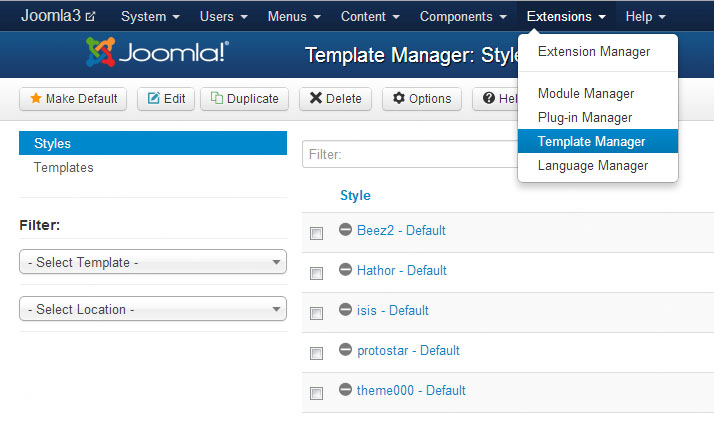Viewport: 714px width, 430px height.
Task: Open the Hathor - Default style link
Action: 402,271
